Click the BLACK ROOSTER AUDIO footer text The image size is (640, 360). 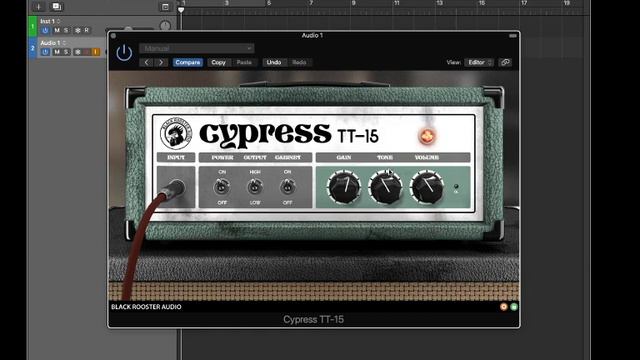click(146, 307)
